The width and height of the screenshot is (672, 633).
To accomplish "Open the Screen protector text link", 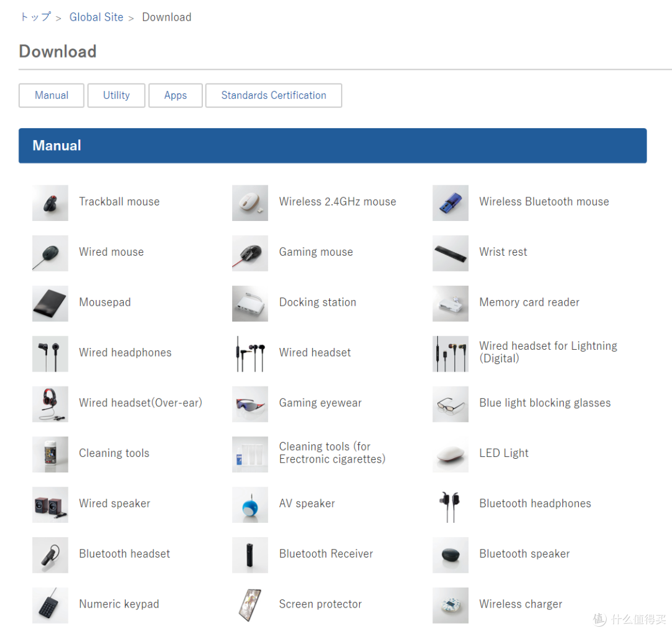I will [320, 604].
